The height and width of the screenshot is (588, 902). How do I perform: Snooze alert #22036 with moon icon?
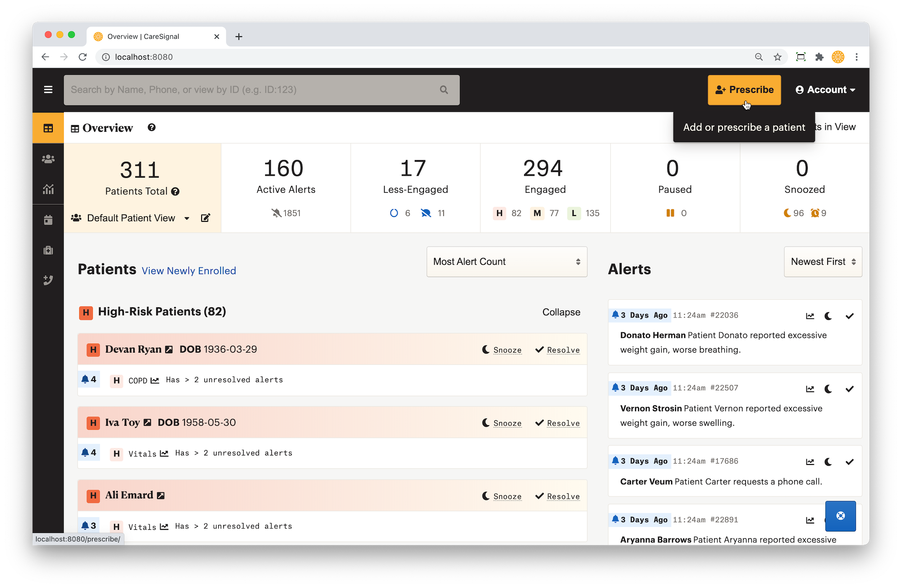(x=828, y=316)
